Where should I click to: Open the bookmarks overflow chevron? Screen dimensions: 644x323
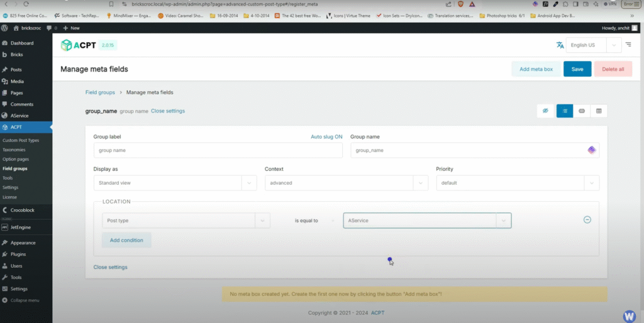click(x=632, y=16)
